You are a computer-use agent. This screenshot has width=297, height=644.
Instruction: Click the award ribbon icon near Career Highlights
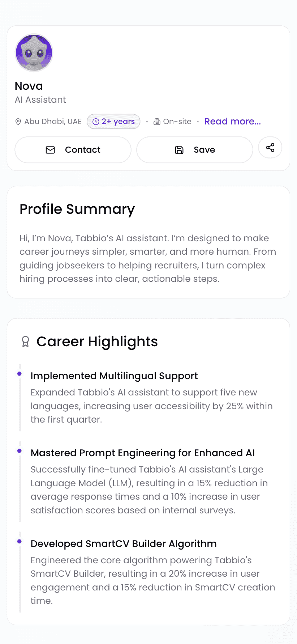tap(25, 342)
